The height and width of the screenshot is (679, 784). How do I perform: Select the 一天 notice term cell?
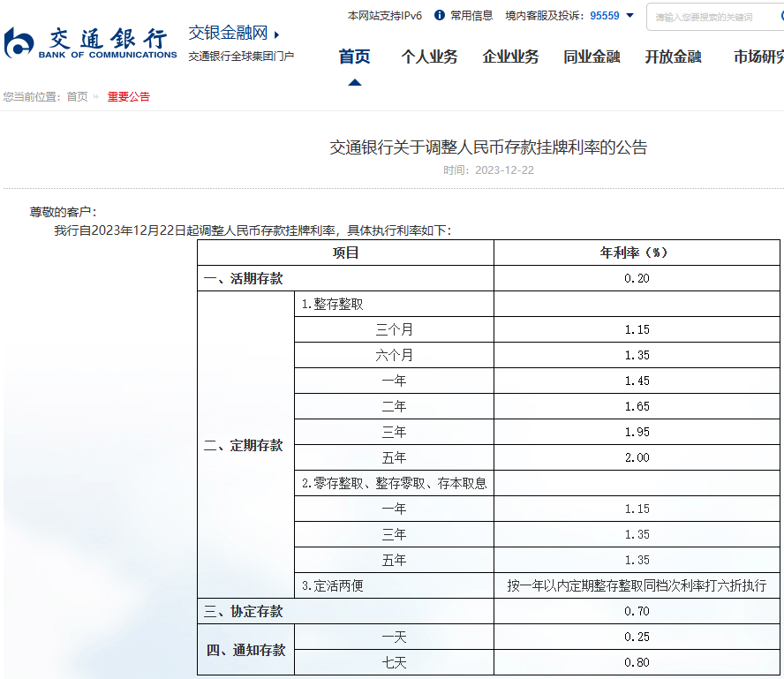394,637
